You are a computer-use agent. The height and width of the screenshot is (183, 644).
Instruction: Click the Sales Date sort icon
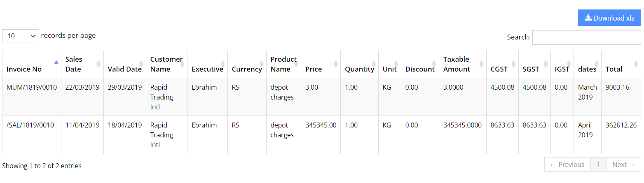[x=98, y=64]
